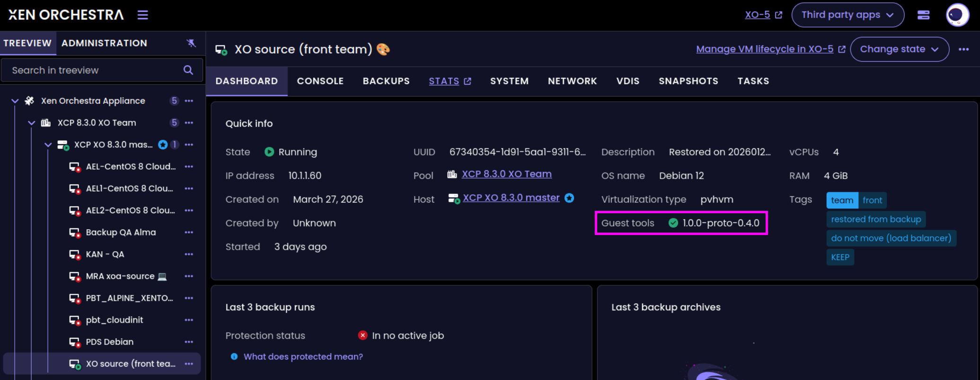The height and width of the screenshot is (380, 980).
Task: Open more options for PDS Debian
Action: click(x=189, y=342)
